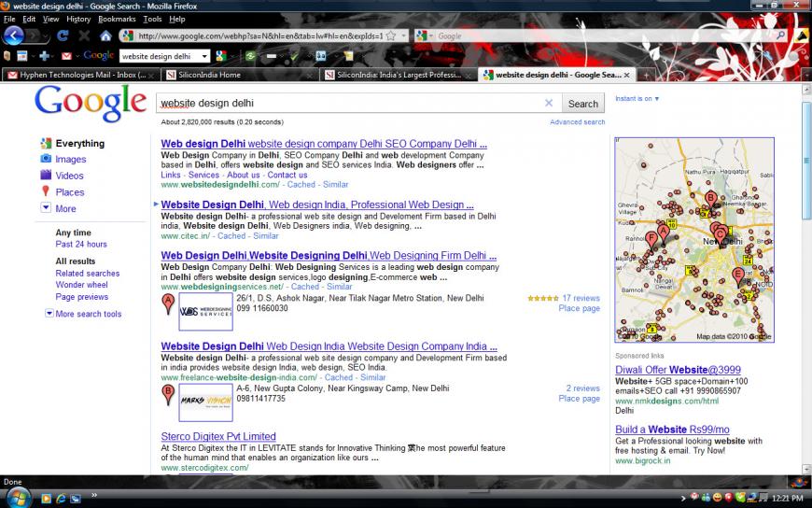Click the green check spellcheck toolbar icon
The height and width of the screenshot is (508, 812).
[x=294, y=56]
